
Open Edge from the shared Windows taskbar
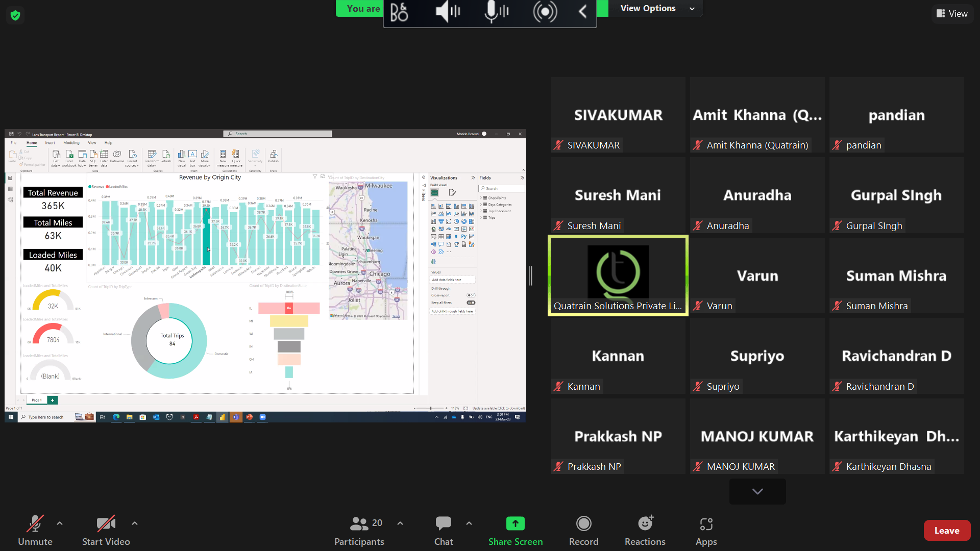coord(116,417)
